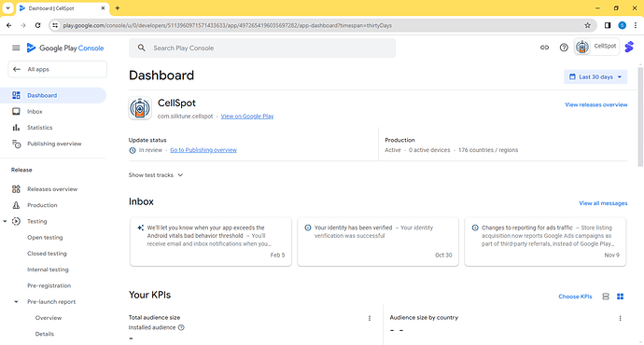Open Chrome tab search dropdown
The image size is (644, 345).
click(x=7, y=7)
